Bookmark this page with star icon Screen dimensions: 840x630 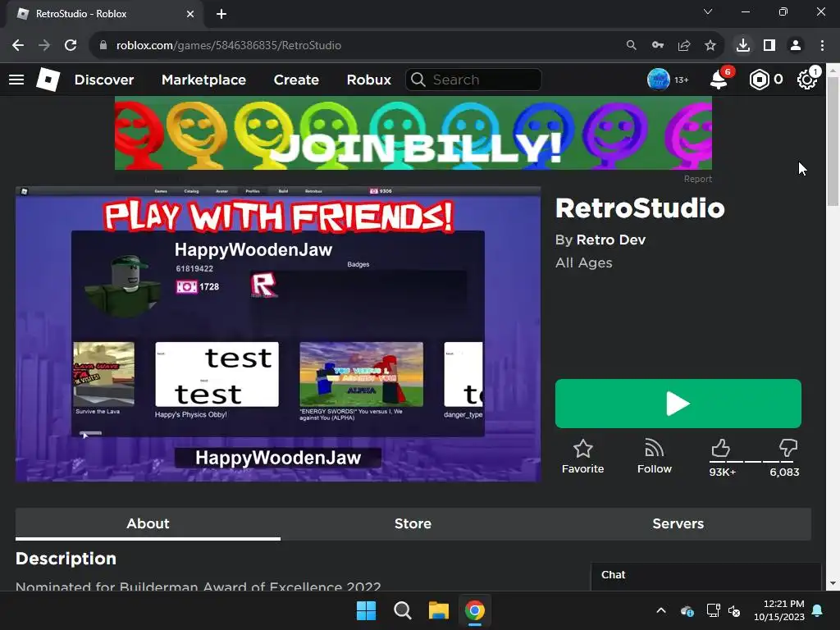click(x=710, y=46)
